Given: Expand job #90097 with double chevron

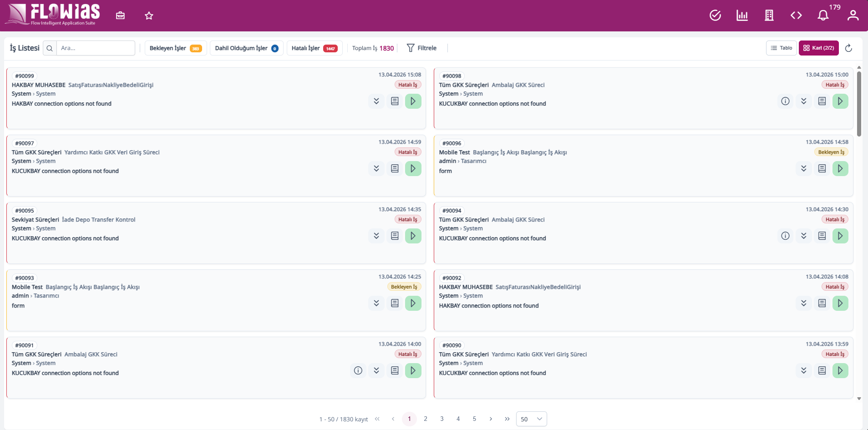Looking at the screenshot, I should click(376, 168).
